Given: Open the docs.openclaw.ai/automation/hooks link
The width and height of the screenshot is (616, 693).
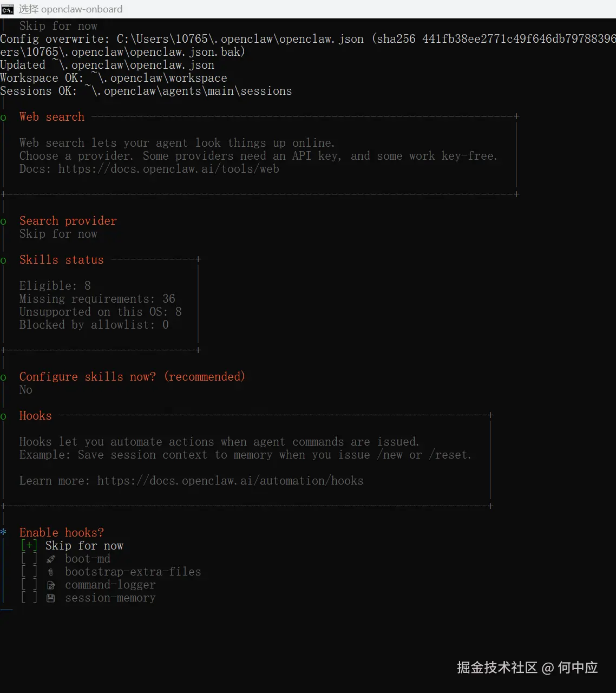Looking at the screenshot, I should (231, 481).
